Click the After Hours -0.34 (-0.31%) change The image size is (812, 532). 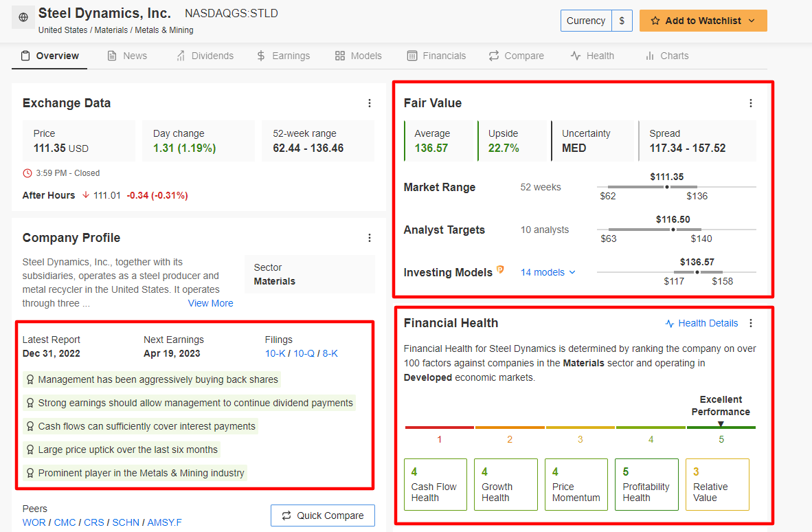point(157,195)
